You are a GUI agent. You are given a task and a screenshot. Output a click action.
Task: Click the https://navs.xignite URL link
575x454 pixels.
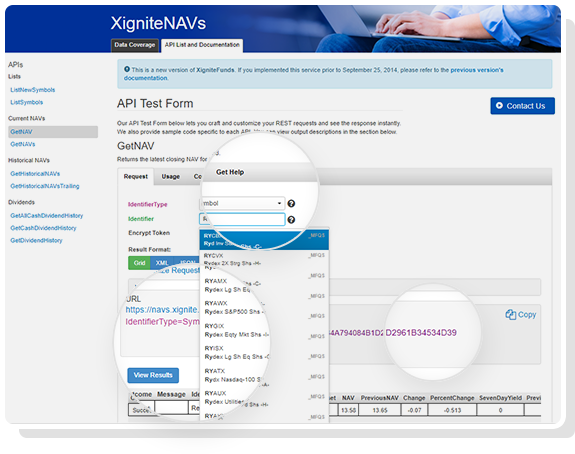(162, 310)
